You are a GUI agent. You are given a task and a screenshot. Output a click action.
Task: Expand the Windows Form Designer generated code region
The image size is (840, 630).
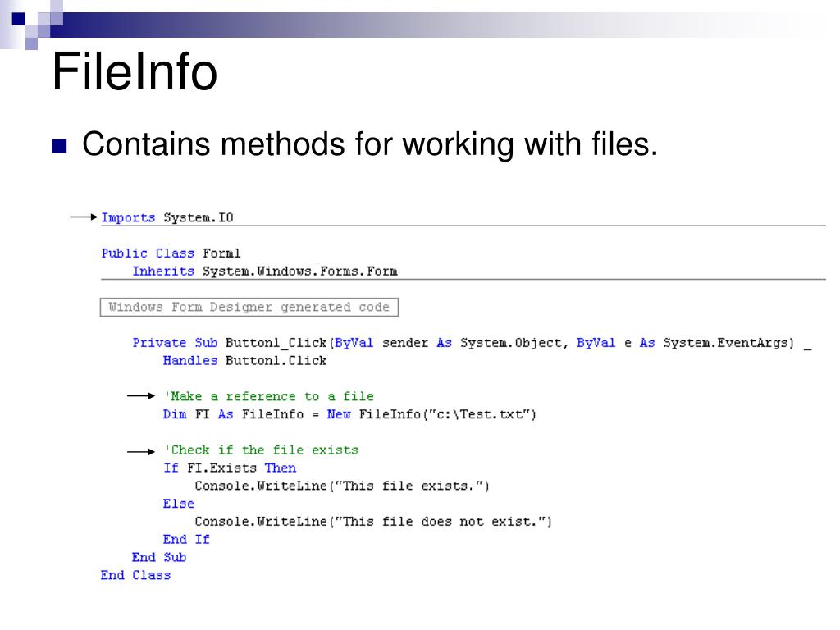coord(249,307)
